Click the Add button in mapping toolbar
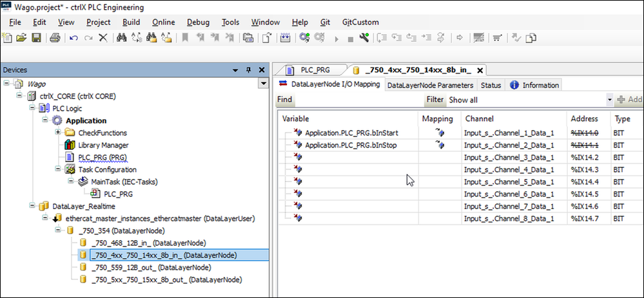This screenshot has width=644, height=298. click(x=629, y=100)
